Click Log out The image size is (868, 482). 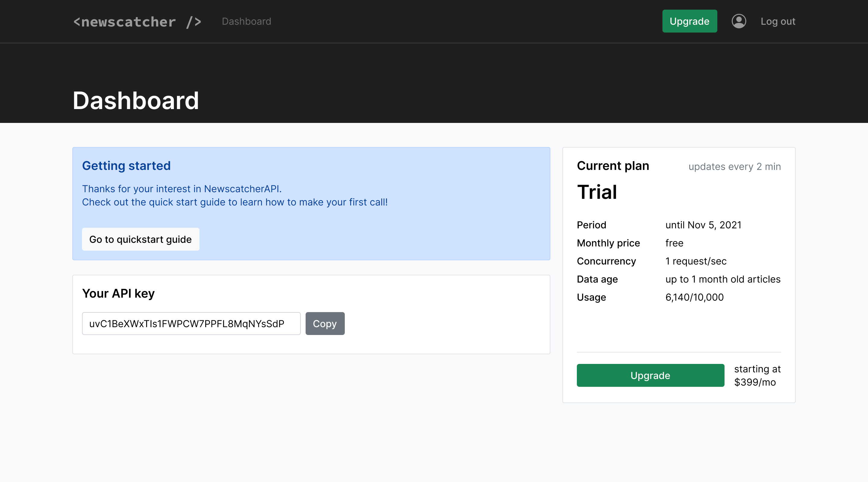[778, 21]
